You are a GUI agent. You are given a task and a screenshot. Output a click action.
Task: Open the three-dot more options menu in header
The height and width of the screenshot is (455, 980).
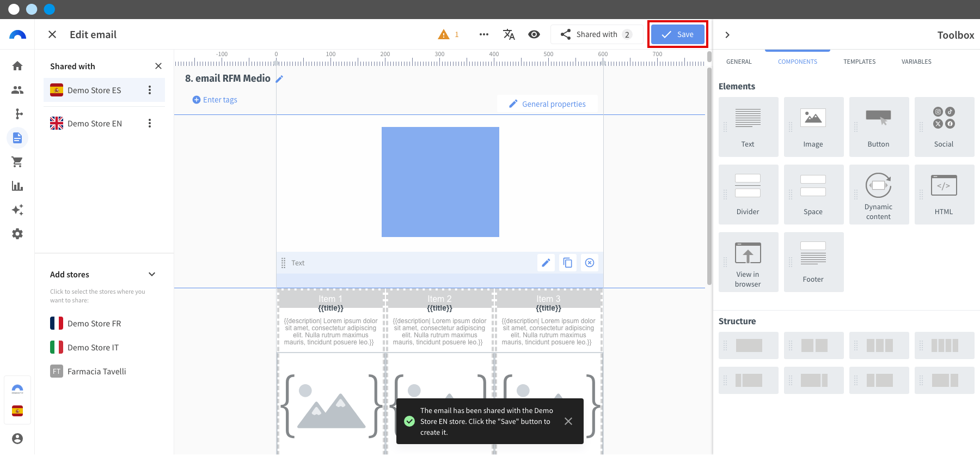click(483, 34)
